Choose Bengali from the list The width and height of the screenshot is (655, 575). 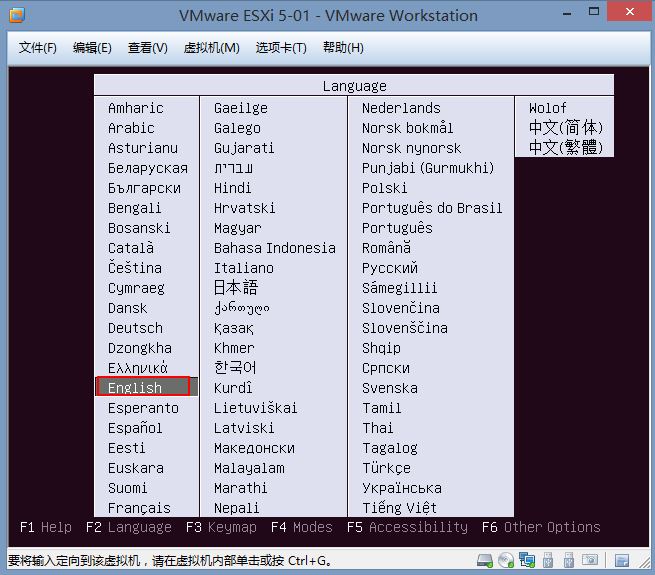[x=134, y=208]
